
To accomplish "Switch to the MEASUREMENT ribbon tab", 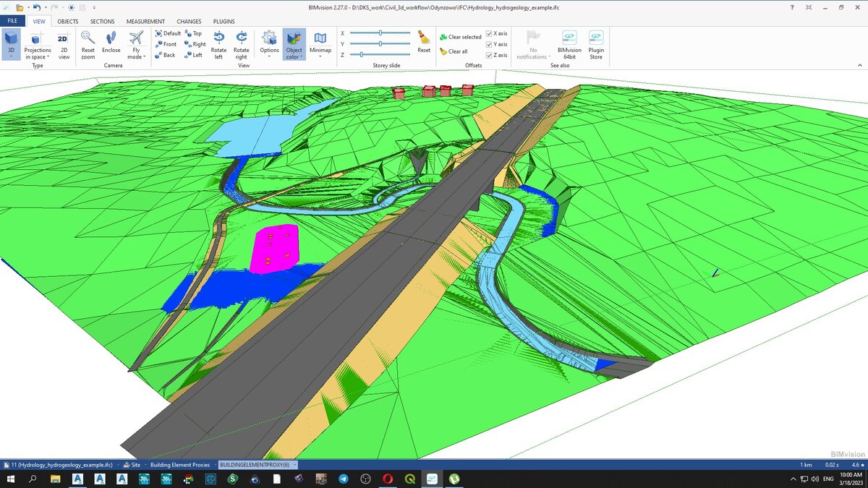I will [x=145, y=22].
